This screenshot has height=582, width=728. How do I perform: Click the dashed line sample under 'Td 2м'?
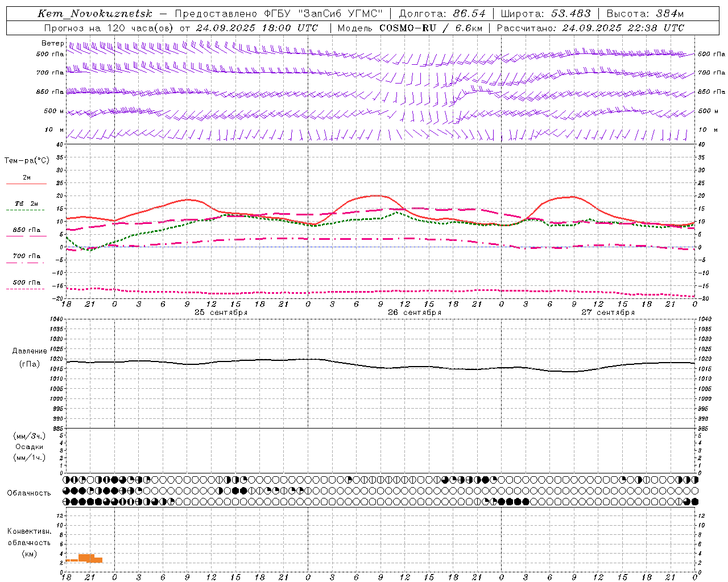point(25,210)
